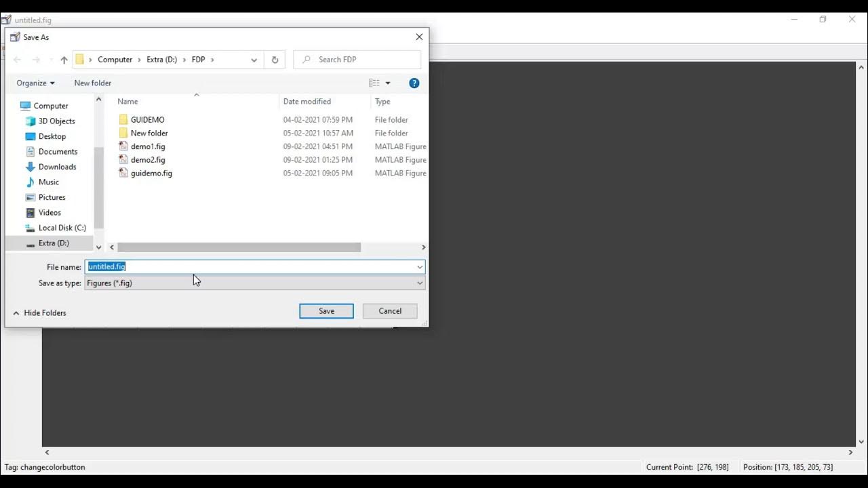
Task: Select Computer in the navigation pane
Action: pos(51,106)
